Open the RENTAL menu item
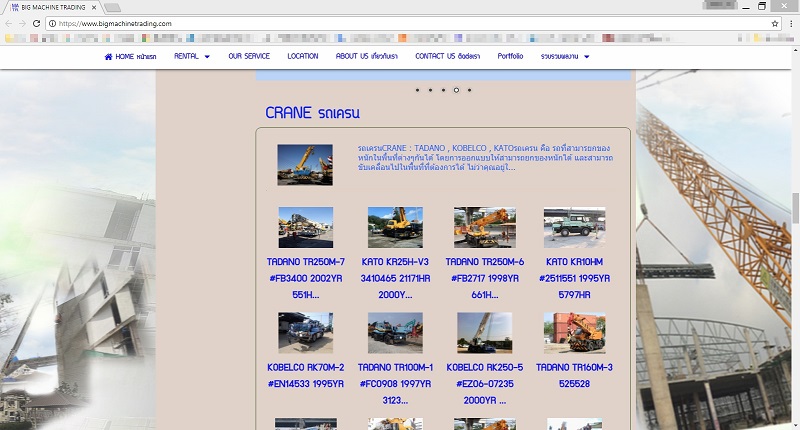Viewport: 800px width, 430px height. point(186,56)
